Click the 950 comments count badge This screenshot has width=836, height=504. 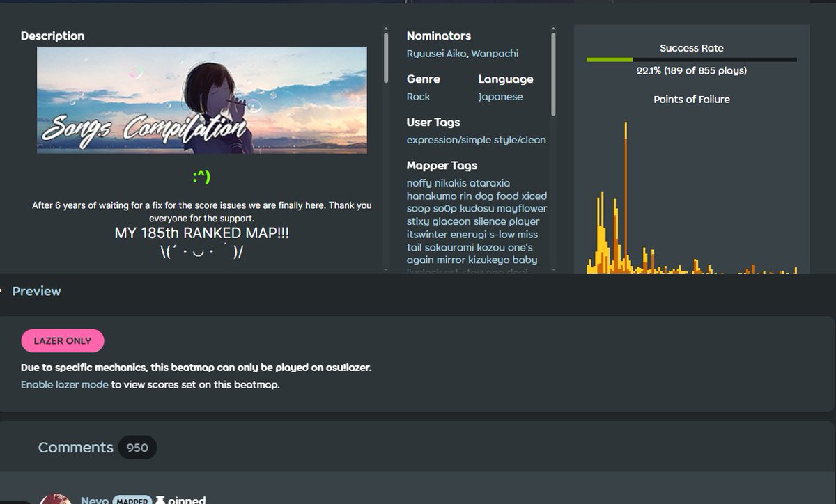(137, 448)
